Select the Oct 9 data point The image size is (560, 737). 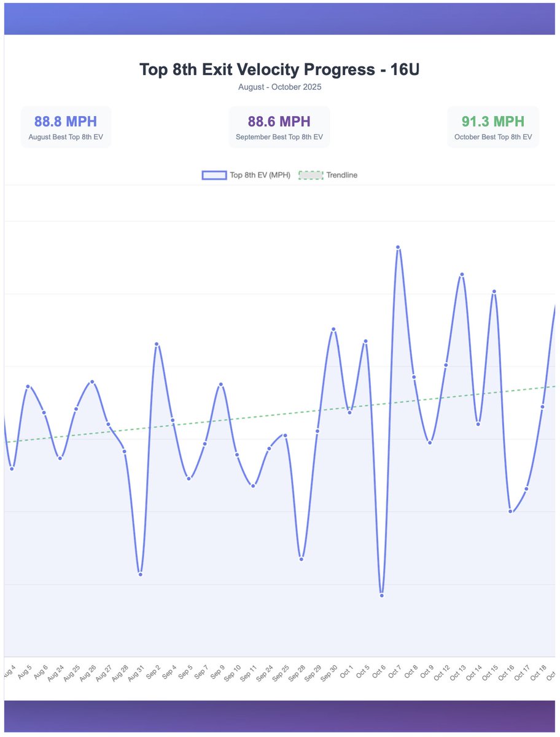(430, 442)
